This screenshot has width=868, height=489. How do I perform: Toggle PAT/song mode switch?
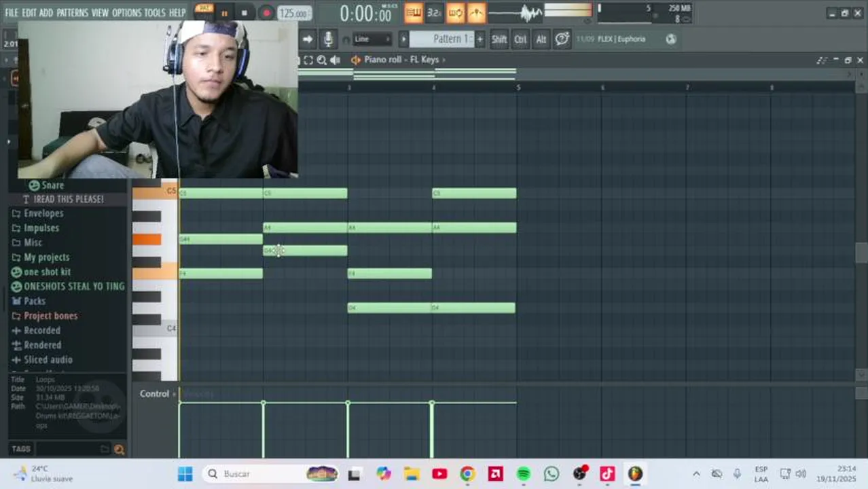204,9
